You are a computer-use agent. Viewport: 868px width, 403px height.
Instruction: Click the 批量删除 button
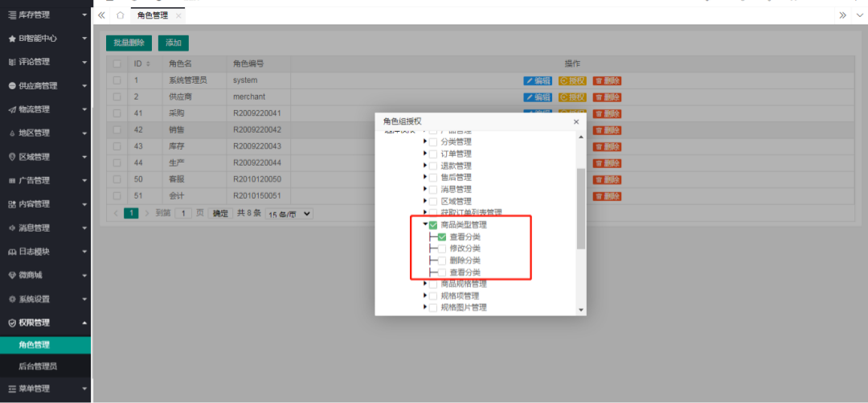(129, 43)
